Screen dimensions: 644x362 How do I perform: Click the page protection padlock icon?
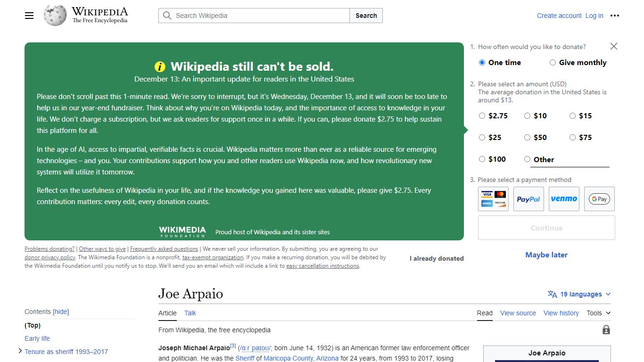[x=606, y=330]
